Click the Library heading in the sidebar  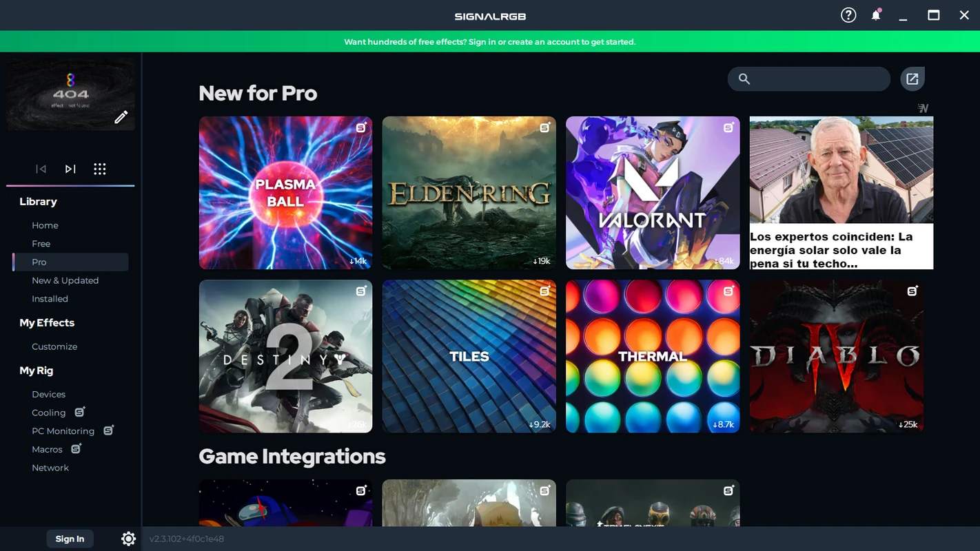(38, 201)
